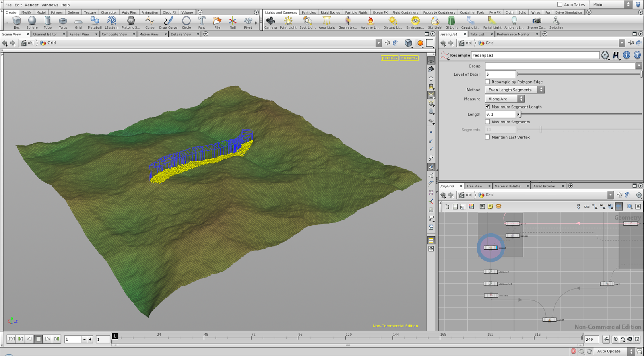Screen dimensions: 644x356
Task: Enable Maintain Last Vertex checkbox
Action: click(487, 137)
